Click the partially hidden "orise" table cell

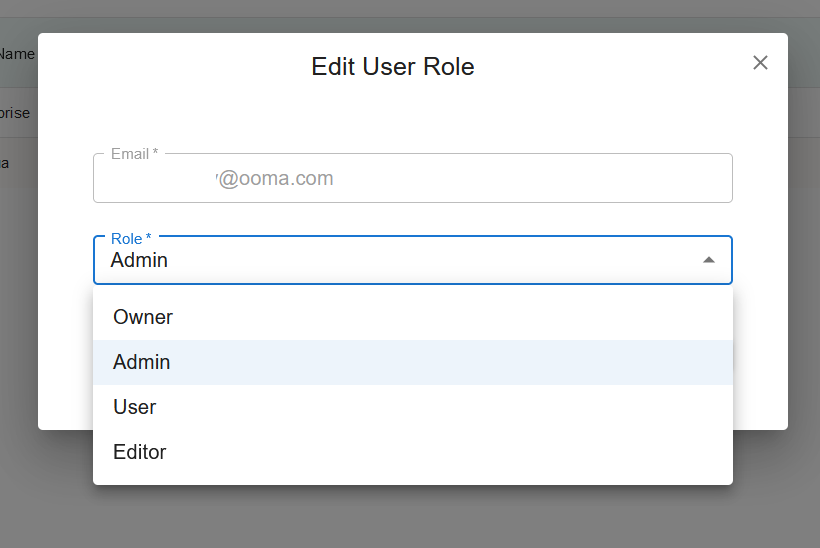[15, 113]
